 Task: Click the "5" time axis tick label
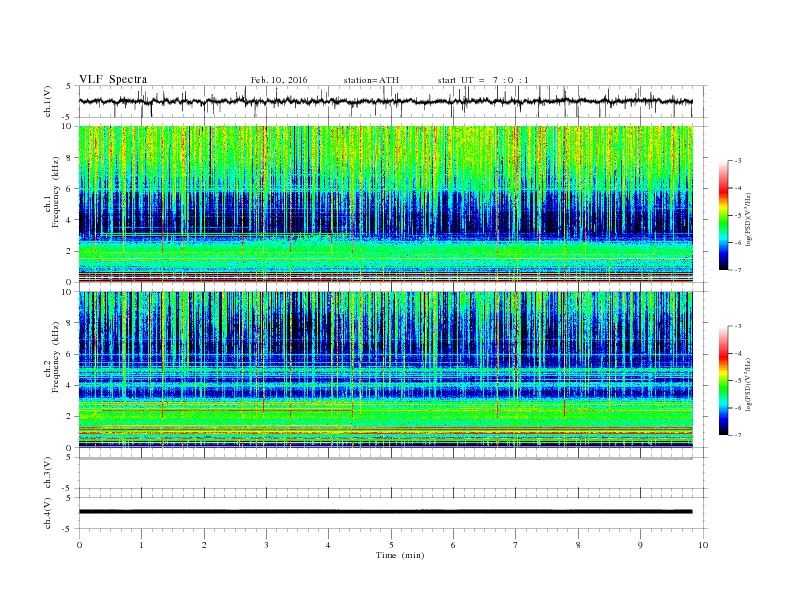click(x=391, y=545)
